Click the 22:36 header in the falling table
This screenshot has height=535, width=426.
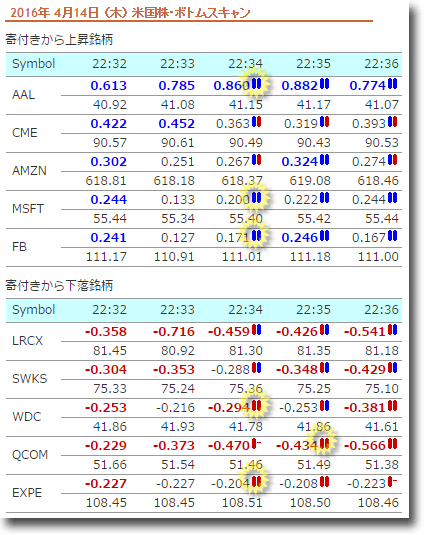click(381, 310)
